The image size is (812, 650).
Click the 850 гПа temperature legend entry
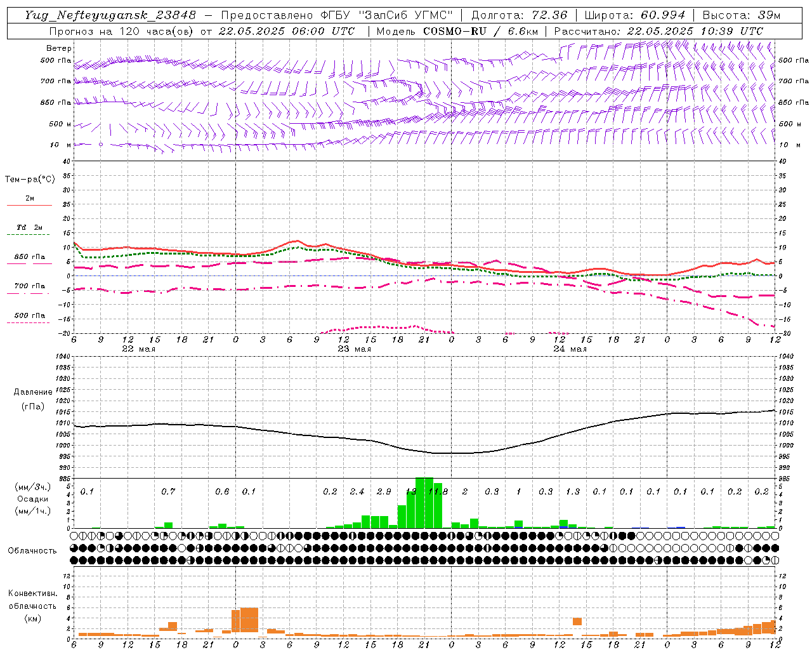click(29, 260)
